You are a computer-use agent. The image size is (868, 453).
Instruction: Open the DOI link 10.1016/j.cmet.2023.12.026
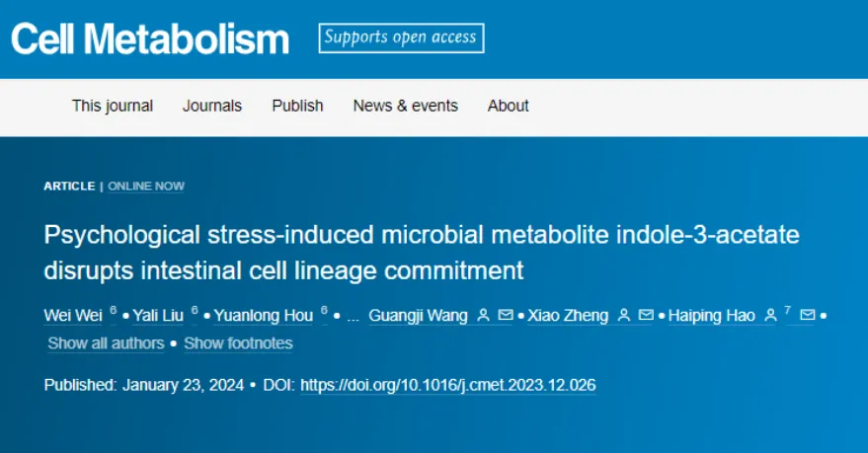click(448, 385)
